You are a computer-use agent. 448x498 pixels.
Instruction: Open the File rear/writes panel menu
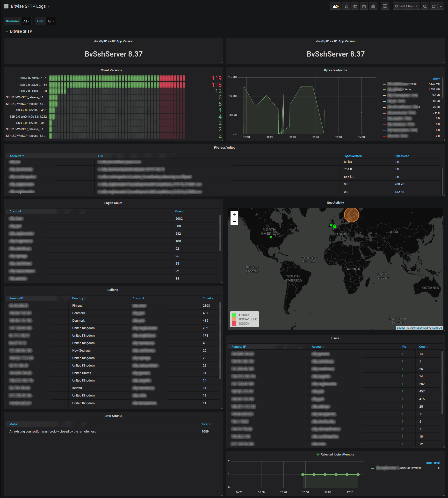pyautogui.click(x=224, y=148)
